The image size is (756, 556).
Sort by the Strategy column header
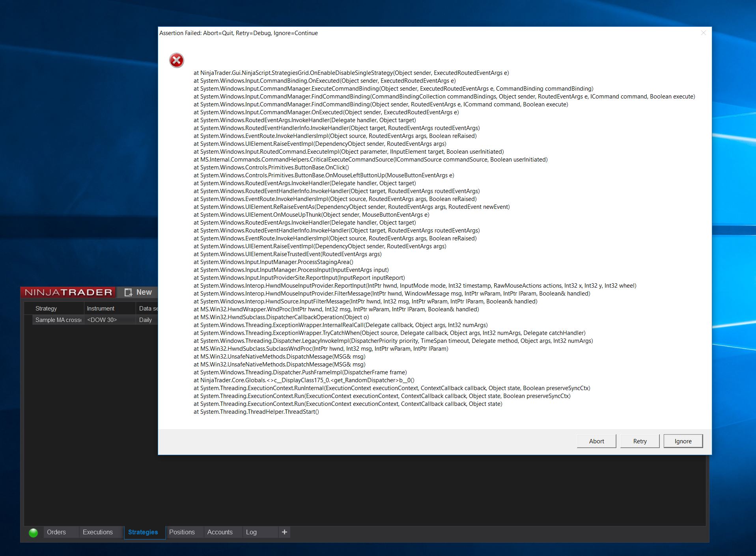pos(58,309)
